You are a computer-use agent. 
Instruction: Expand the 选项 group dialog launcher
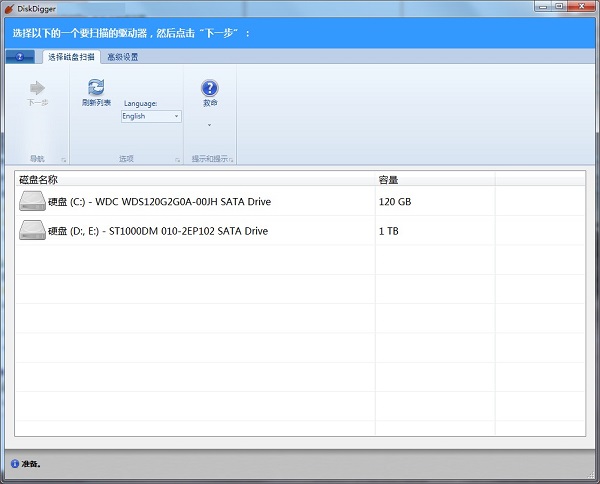[178, 160]
